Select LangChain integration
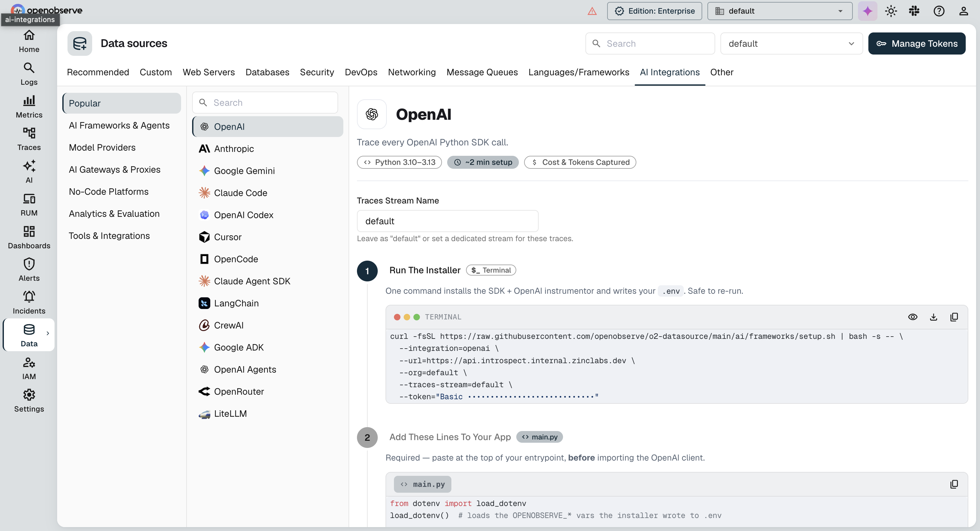The height and width of the screenshot is (531, 980). 267,303
